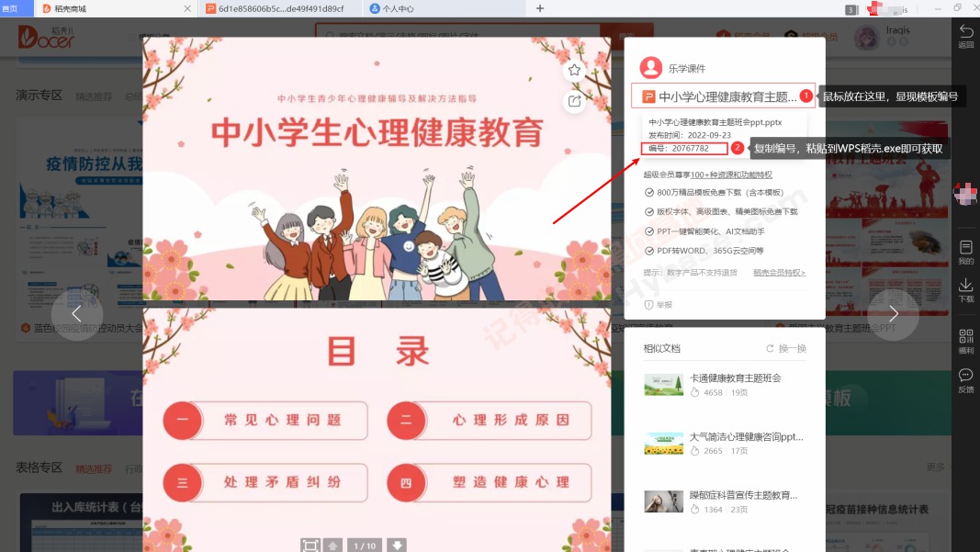Click the PPT file icon beside template title
The image size is (980, 552).
(648, 96)
